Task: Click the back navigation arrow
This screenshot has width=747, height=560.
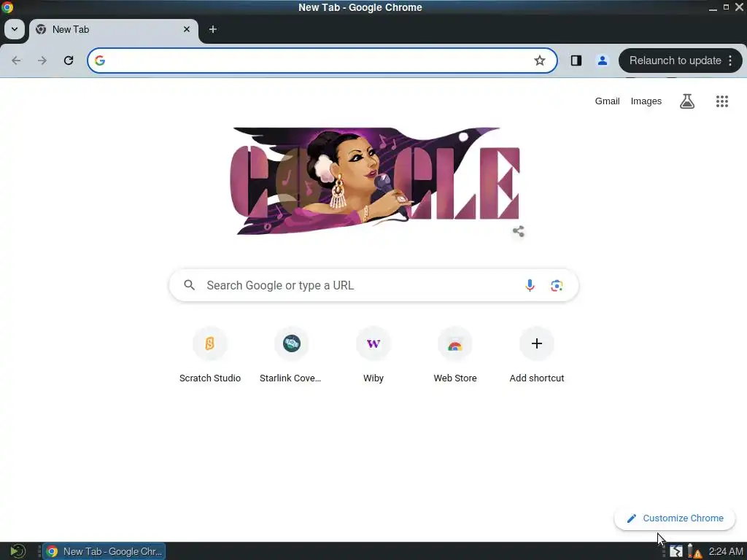Action: point(16,61)
